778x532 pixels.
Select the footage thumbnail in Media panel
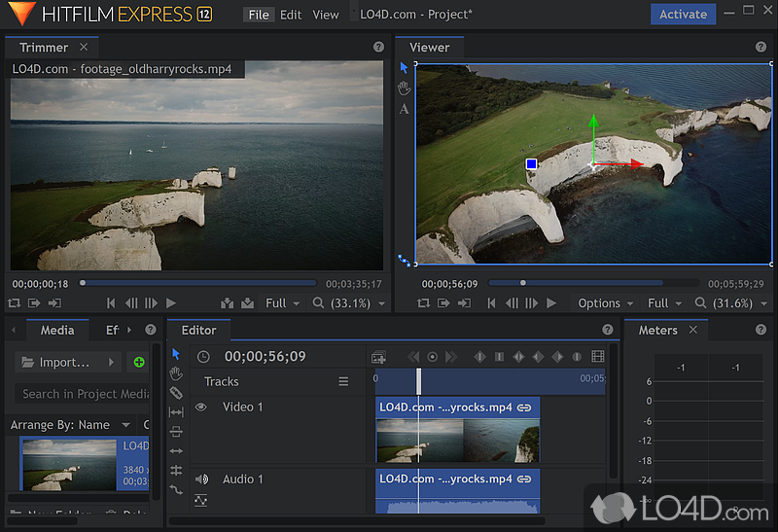pyautogui.click(x=69, y=465)
